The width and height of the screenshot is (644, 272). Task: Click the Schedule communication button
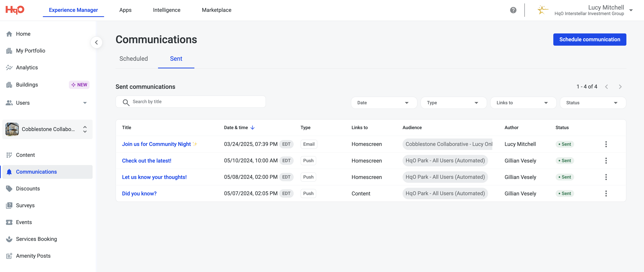click(589, 39)
